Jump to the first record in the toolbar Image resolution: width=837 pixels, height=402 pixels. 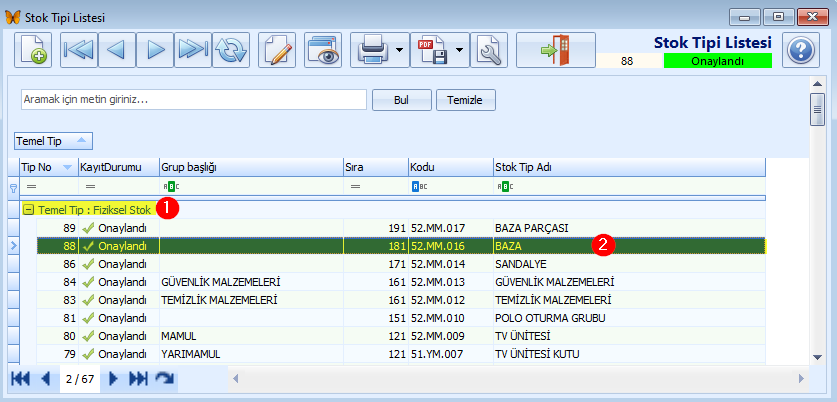[x=79, y=50]
